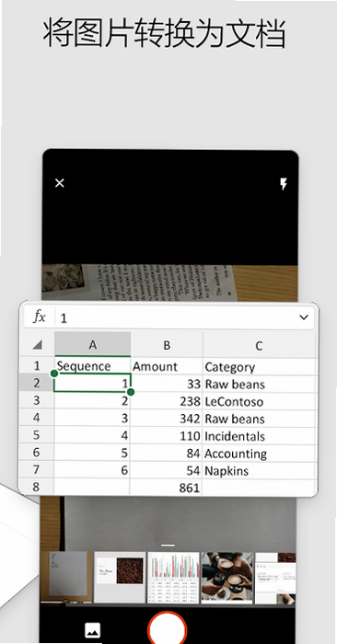Click the formula bar input field
This screenshot has width=337, height=644.
(177, 317)
